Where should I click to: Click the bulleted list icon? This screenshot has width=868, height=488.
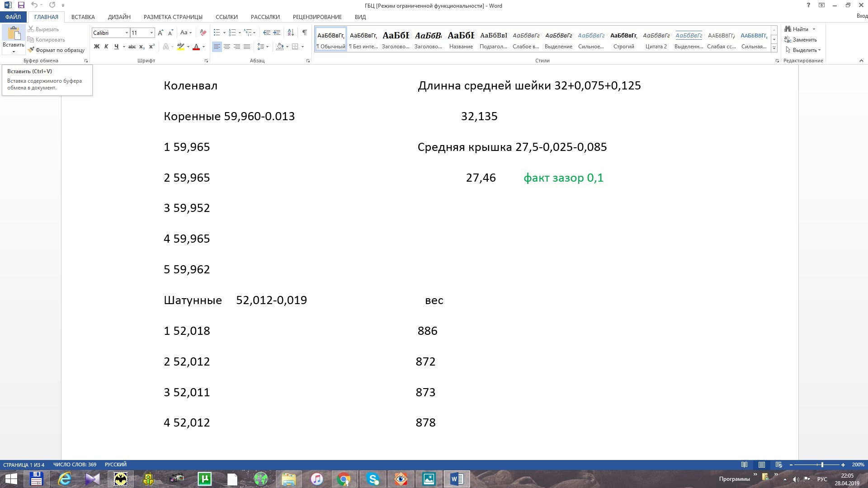coord(217,33)
